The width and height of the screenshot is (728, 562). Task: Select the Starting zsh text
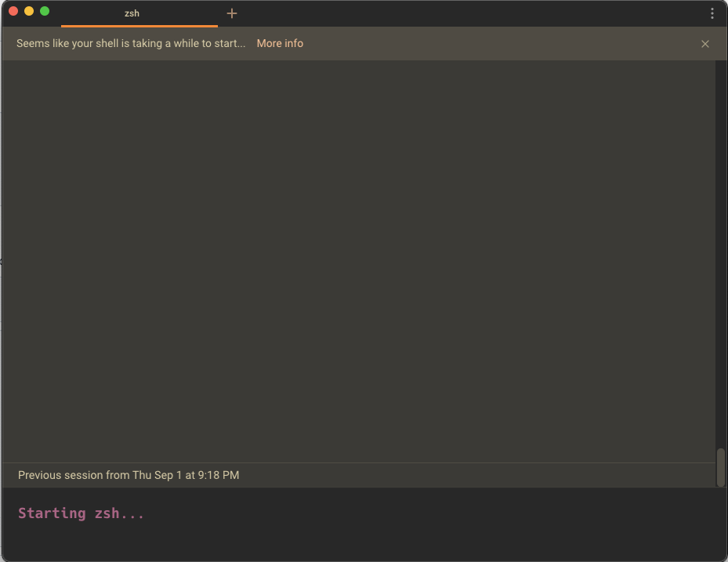[x=81, y=513]
